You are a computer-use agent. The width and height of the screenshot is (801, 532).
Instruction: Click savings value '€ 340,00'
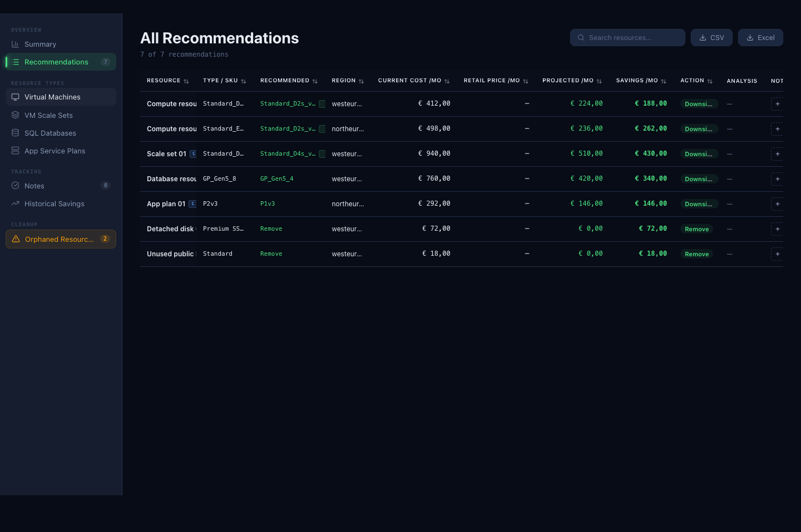tap(651, 179)
